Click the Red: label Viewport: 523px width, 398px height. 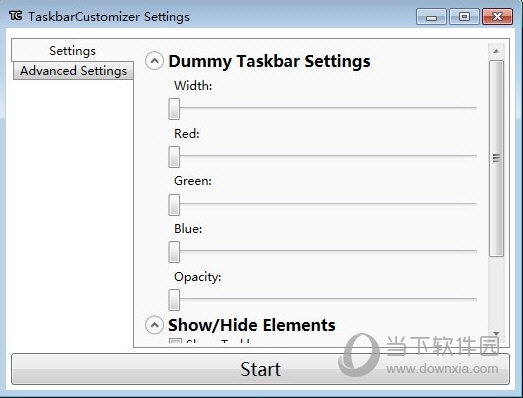coord(187,134)
